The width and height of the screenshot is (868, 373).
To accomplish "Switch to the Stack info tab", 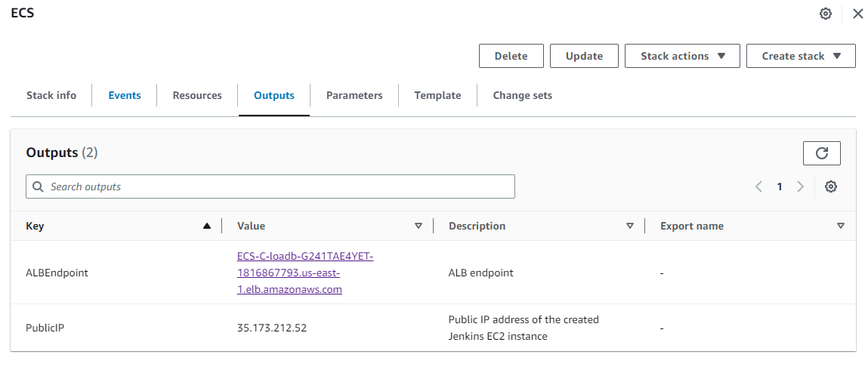I will [x=51, y=95].
